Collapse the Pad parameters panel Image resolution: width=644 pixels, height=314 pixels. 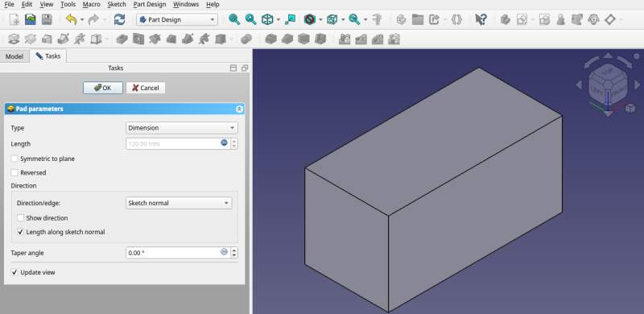[239, 109]
